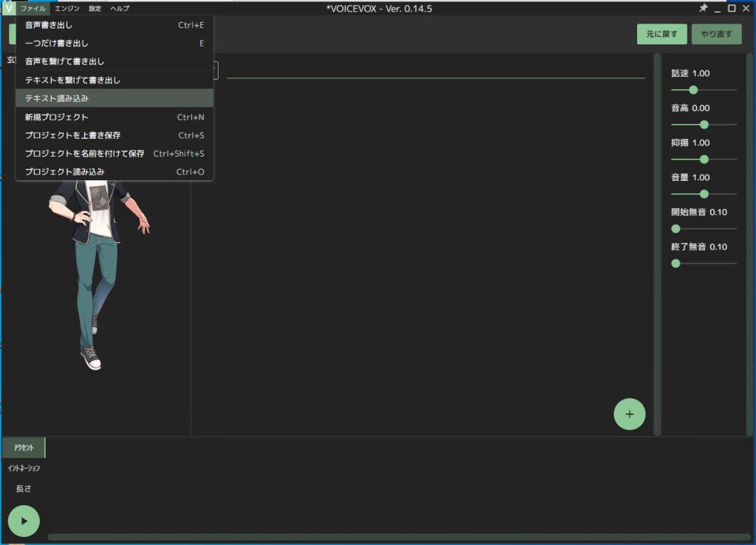Screen dimensions: 756x545
Task: Open the エンジン menu
Action: 67,8
